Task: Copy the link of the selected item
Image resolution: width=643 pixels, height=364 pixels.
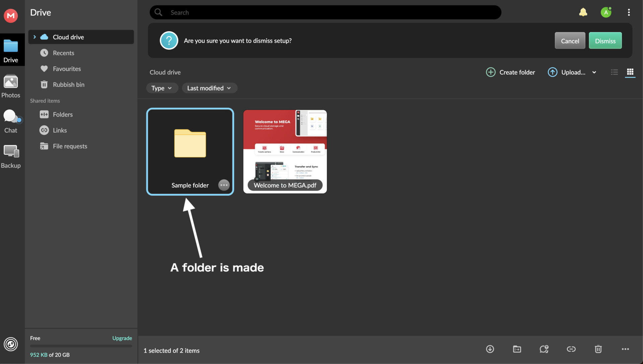Action: coord(571,349)
